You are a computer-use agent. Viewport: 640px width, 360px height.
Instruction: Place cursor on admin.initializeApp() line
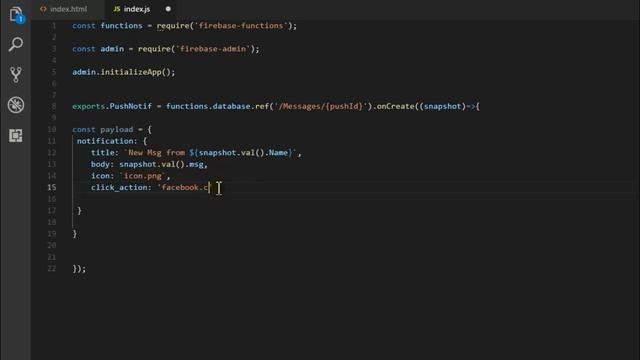point(124,72)
